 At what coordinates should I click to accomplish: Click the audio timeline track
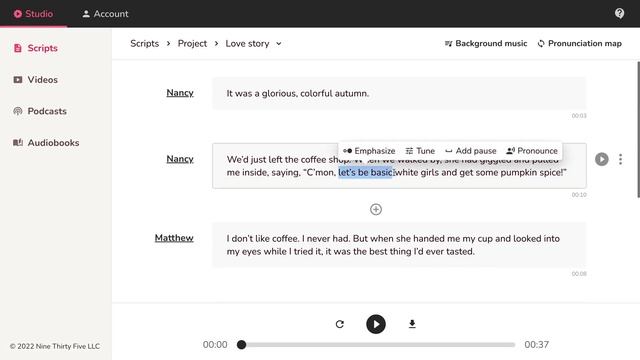pyautogui.click(x=376, y=345)
